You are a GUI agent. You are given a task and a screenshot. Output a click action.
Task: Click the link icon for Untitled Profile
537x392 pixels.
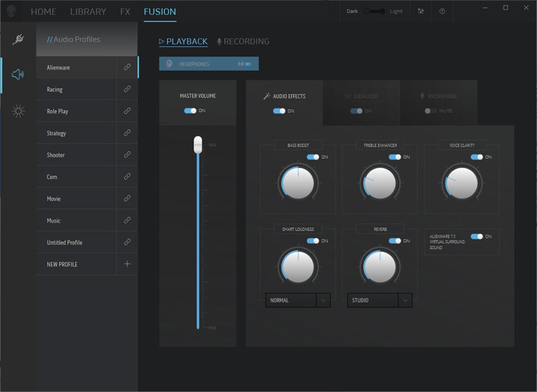127,242
